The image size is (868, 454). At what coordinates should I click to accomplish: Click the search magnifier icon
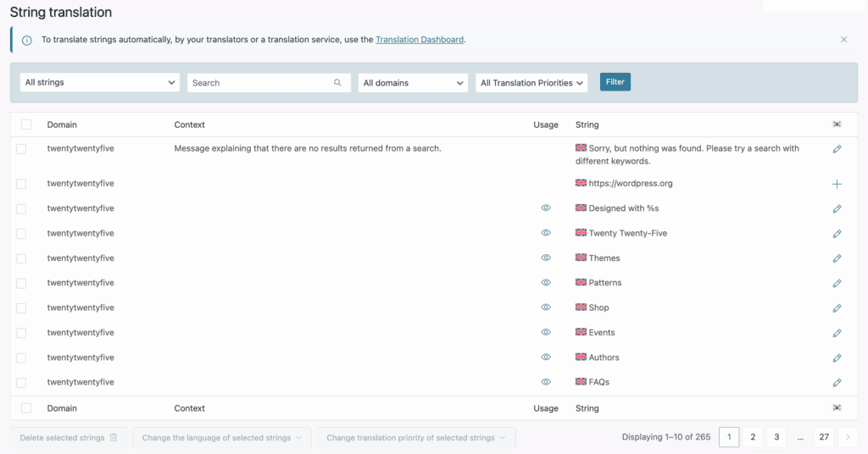point(337,82)
